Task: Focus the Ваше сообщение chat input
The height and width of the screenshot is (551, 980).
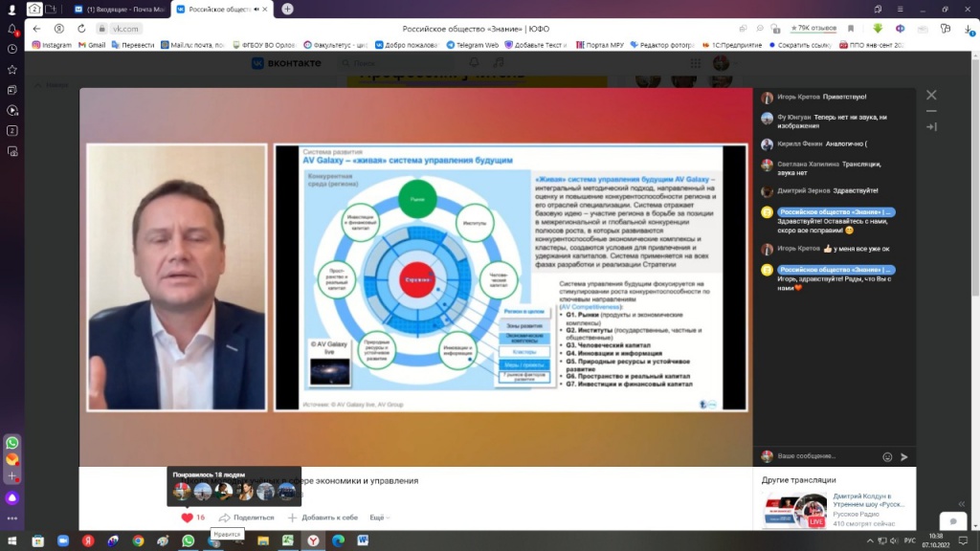Action: pos(826,456)
